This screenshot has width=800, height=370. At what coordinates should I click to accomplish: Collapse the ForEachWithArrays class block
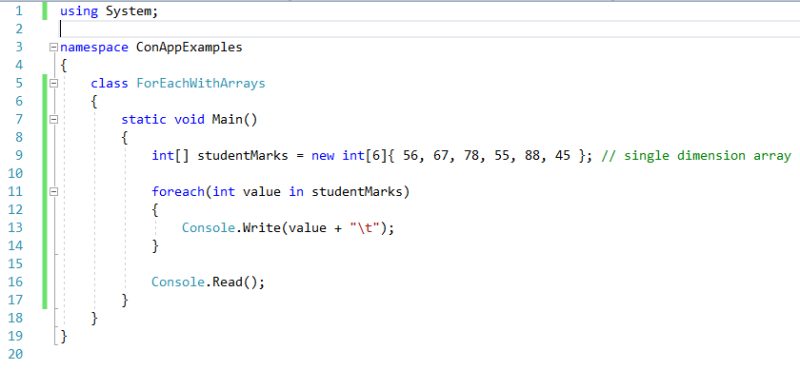tap(54, 83)
